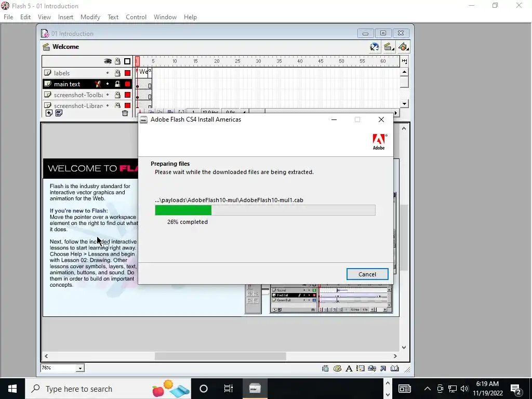Open the Edit Symbols shapes icon
The height and width of the screenshot is (399, 532).
(403, 47)
